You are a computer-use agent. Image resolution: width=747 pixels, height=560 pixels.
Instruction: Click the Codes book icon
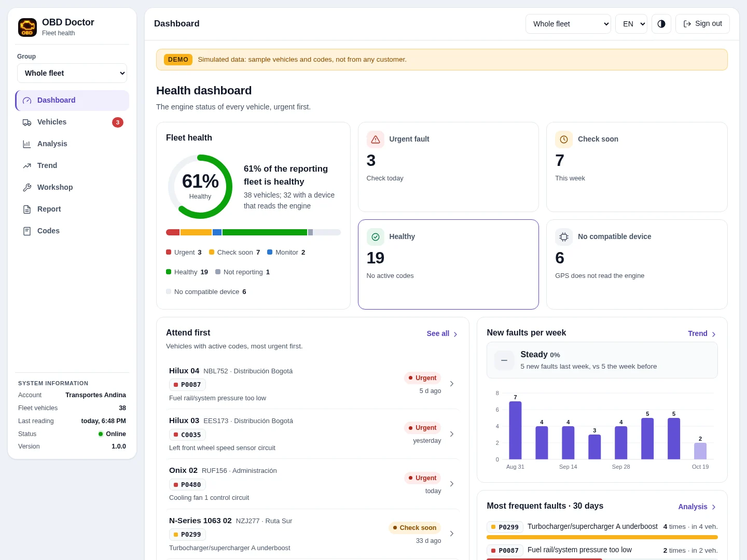(x=27, y=231)
